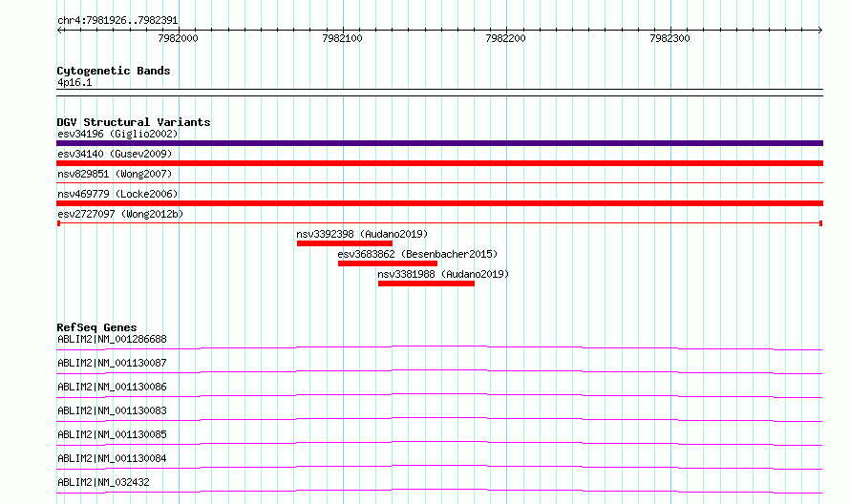Screen dimensions: 850x504
Task: Open transcript ABLIM2|NM_001130086
Action: (x=112, y=387)
